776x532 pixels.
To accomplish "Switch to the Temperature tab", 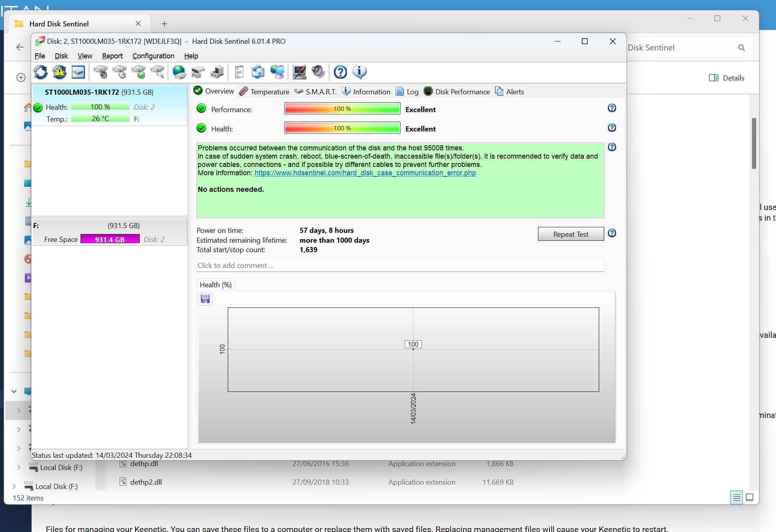I will [264, 92].
